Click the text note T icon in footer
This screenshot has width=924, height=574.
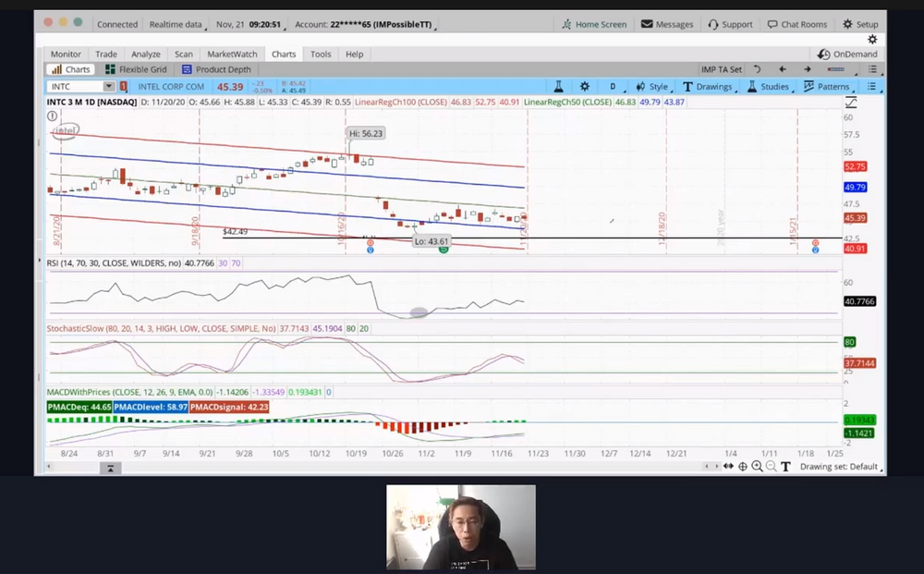tap(784, 467)
